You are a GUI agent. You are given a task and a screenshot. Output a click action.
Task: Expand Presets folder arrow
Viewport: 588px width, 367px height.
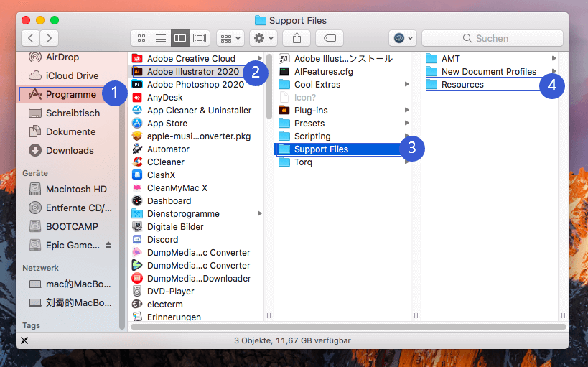[407, 123]
